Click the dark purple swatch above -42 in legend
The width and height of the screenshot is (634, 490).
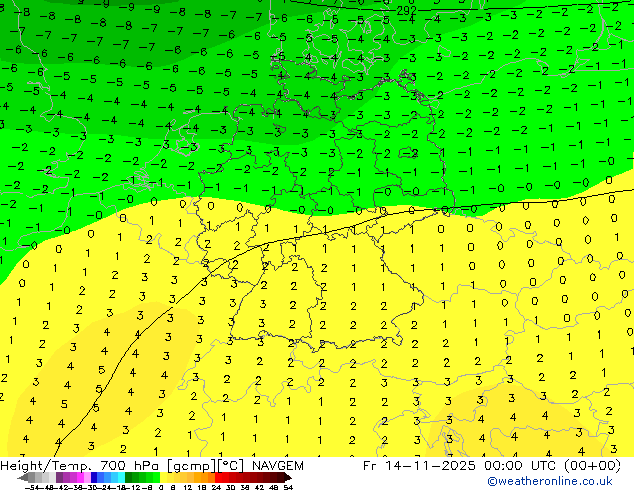point(59,478)
